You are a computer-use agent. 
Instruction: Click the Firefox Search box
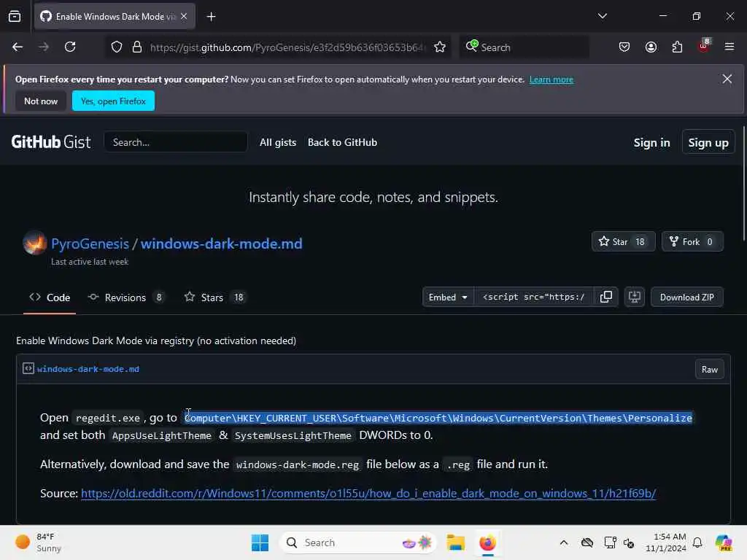coord(524,47)
